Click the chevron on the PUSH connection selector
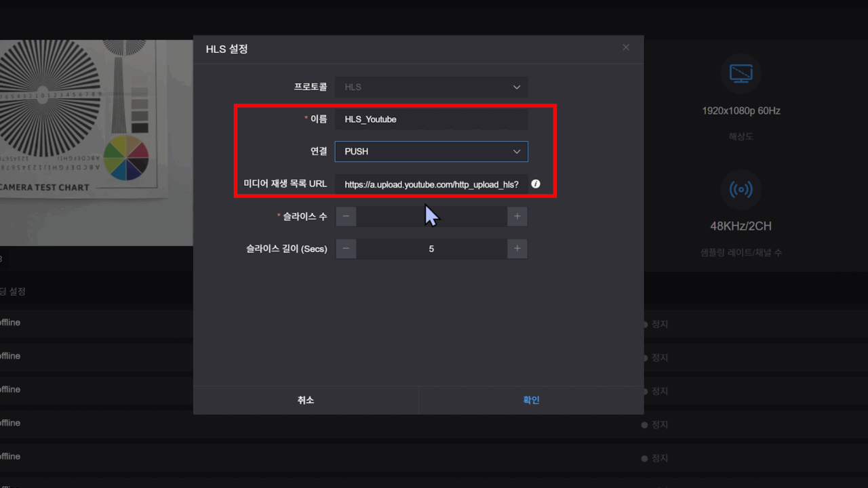This screenshot has width=868, height=488. 517,151
